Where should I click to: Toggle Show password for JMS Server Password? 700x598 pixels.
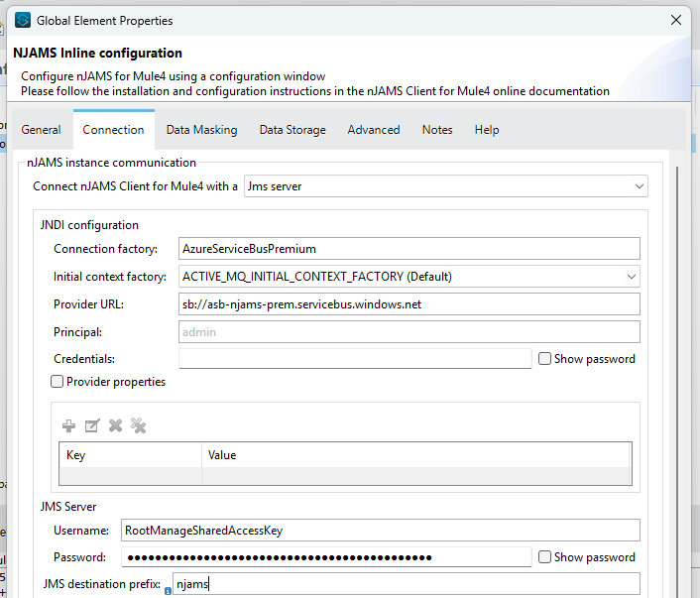pos(544,557)
